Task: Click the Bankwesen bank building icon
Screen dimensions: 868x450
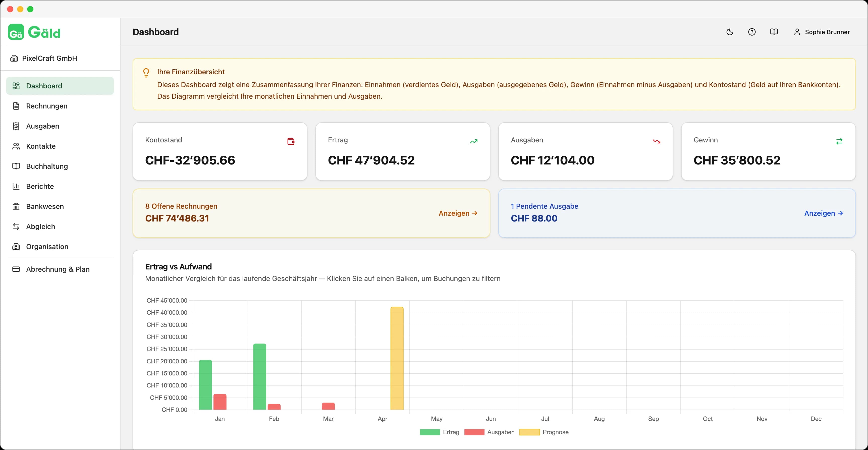Action: (x=16, y=206)
